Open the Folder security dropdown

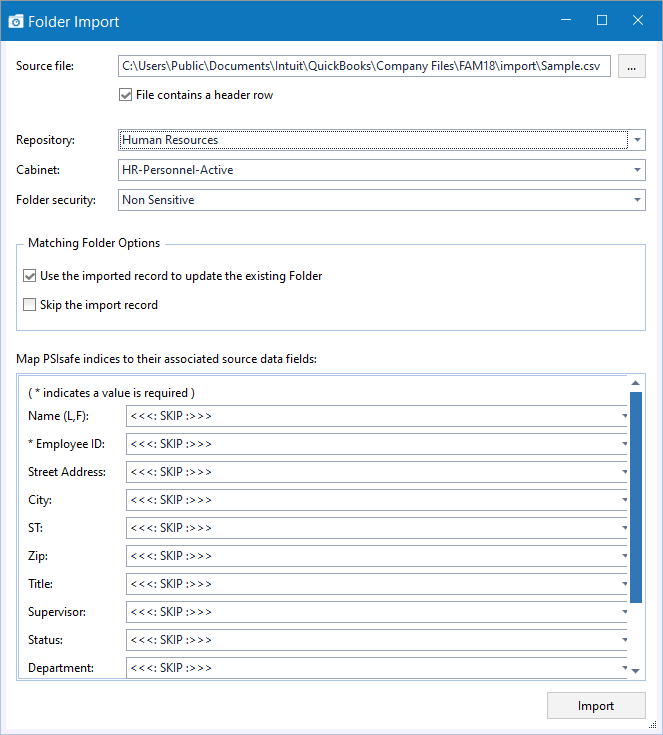point(382,200)
